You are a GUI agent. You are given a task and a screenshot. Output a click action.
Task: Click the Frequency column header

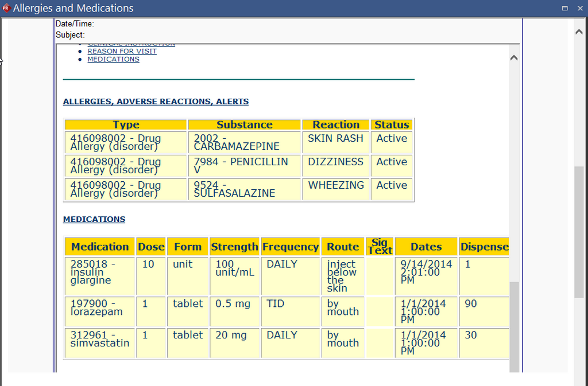(x=291, y=247)
